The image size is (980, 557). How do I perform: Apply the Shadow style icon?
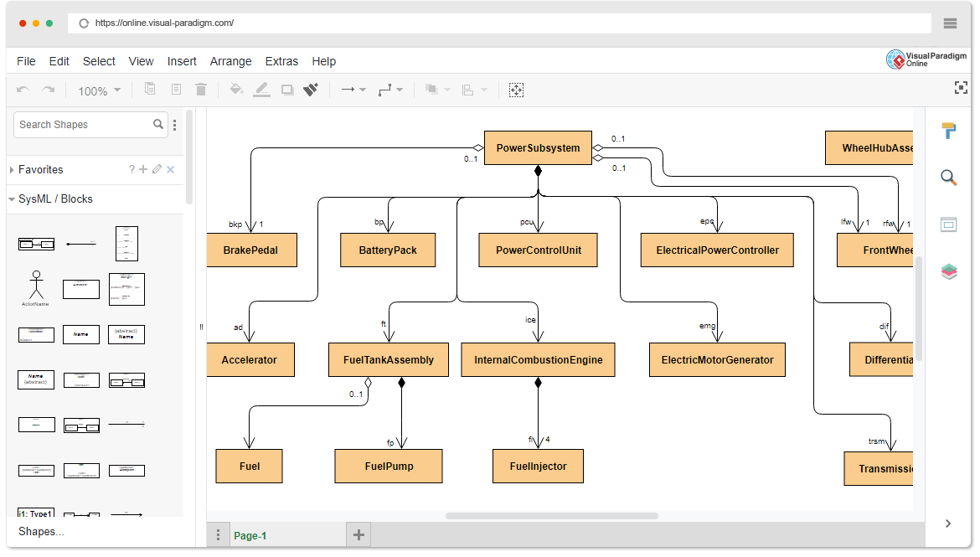click(287, 90)
